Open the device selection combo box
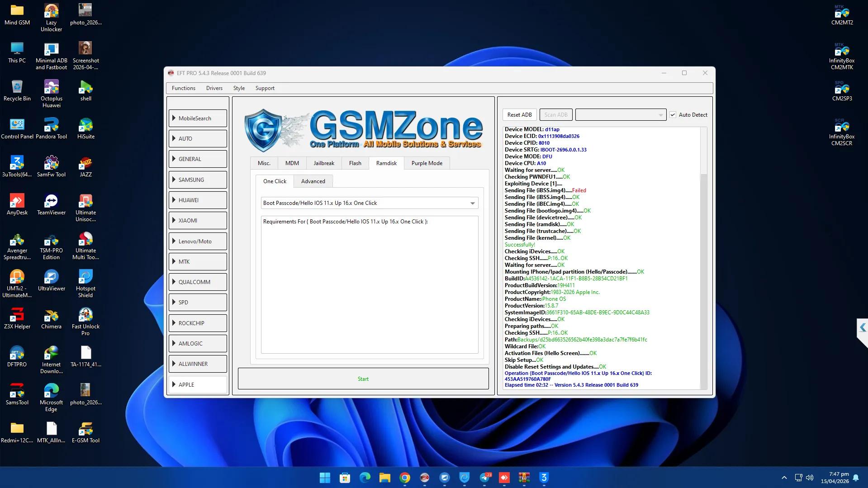The height and width of the screenshot is (488, 868). [620, 115]
